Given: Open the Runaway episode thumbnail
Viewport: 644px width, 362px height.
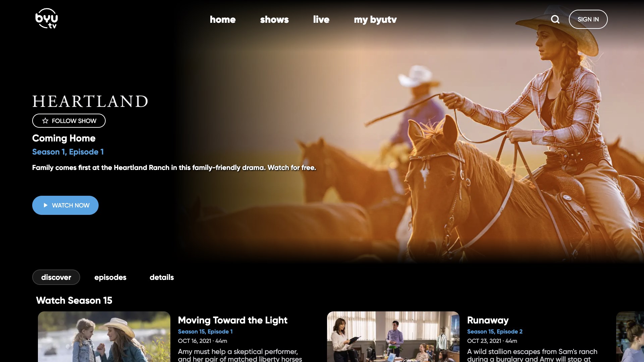Looking at the screenshot, I should 393,337.
